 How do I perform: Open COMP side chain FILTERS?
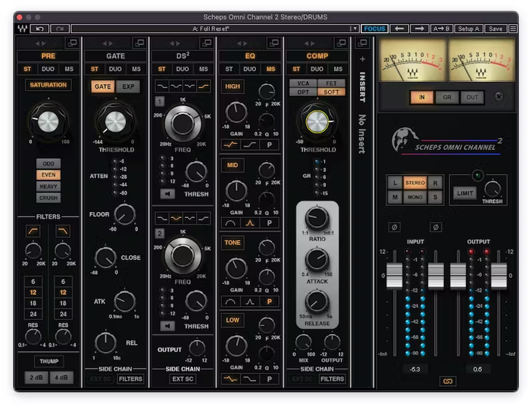pos(332,379)
